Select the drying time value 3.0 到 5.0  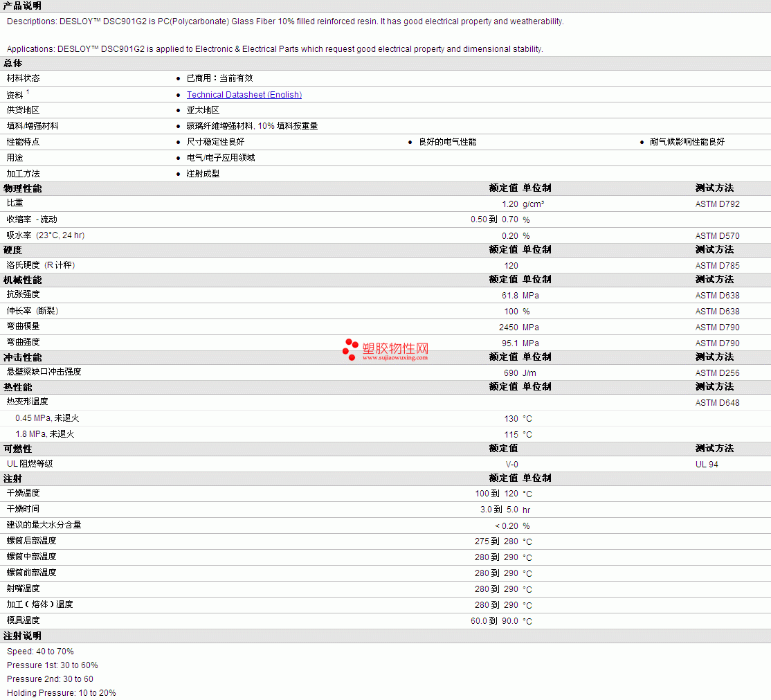coord(499,510)
